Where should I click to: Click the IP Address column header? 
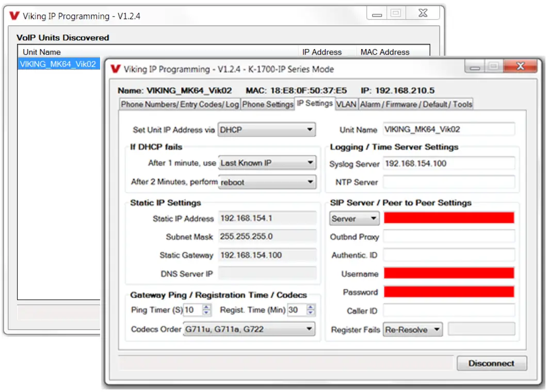click(x=322, y=52)
